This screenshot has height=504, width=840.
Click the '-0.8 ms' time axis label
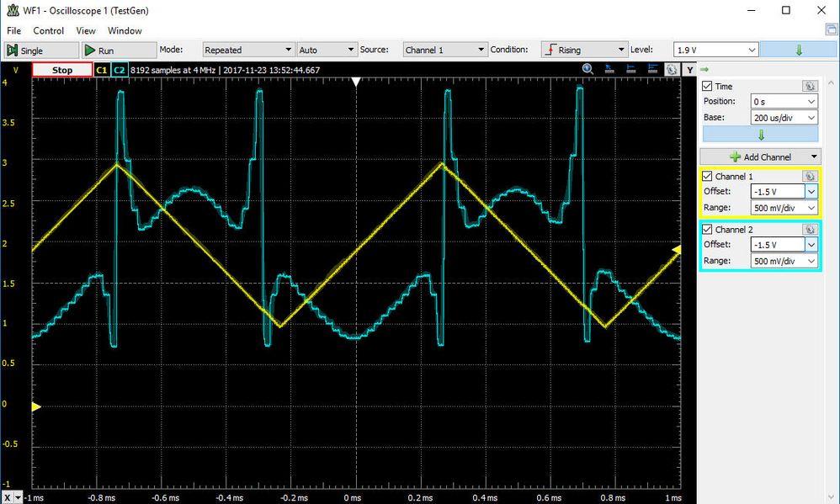tap(101, 497)
